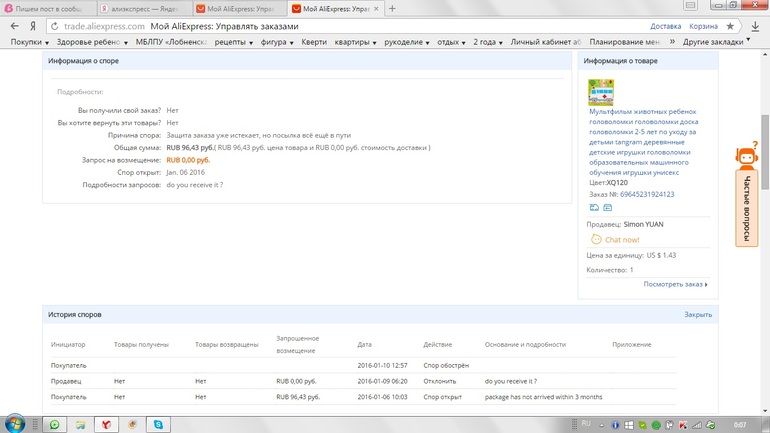
Task: Open File Explorer from the taskbar
Action: (x=80, y=424)
